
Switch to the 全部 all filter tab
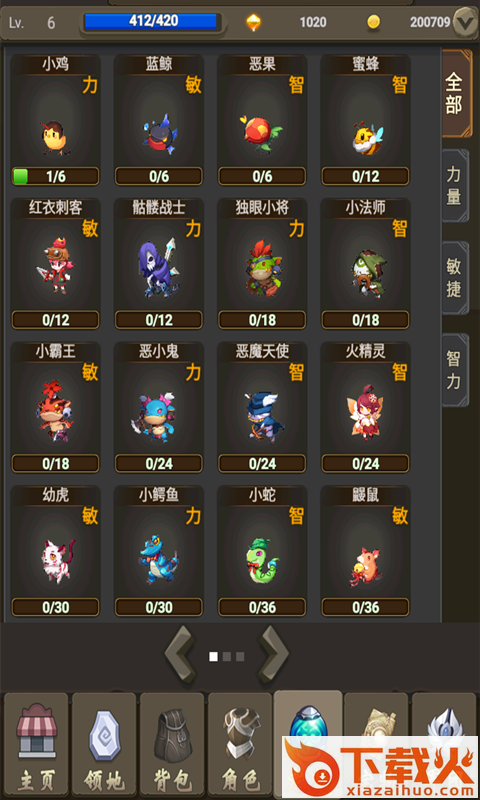[x=455, y=93]
